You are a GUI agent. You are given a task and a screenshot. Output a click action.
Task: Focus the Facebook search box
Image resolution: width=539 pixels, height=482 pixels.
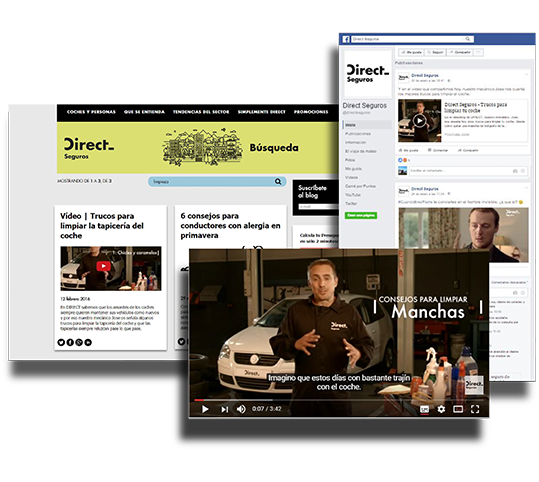click(412, 39)
